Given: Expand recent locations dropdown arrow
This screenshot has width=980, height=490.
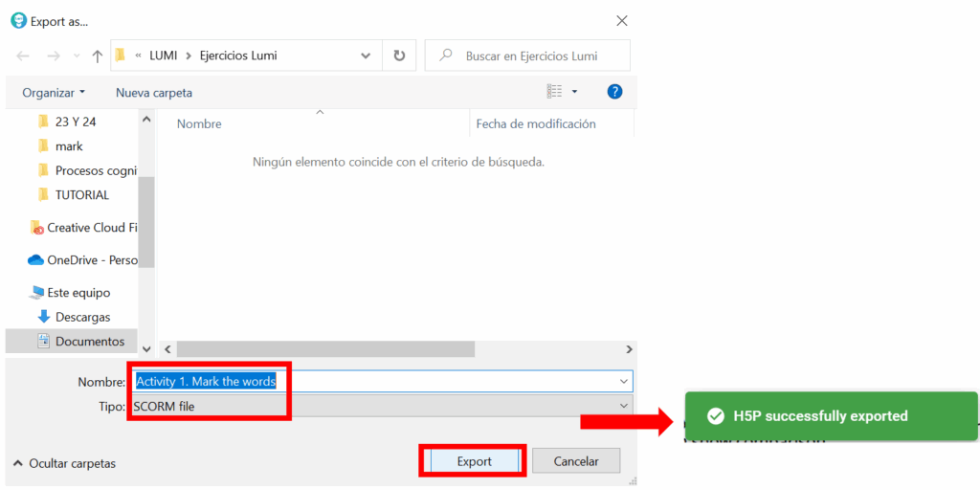Looking at the screenshot, I should point(366,56).
